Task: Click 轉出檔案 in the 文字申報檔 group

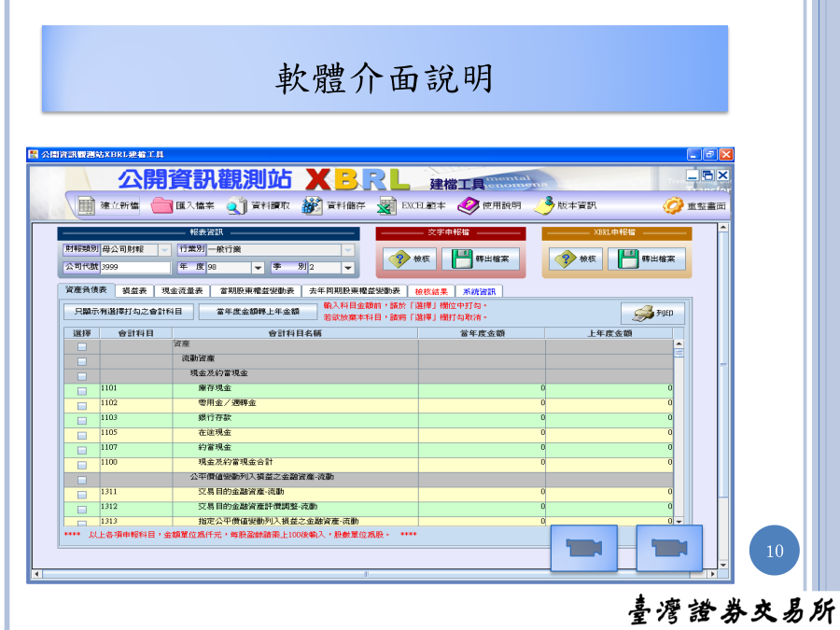Action: coord(481,259)
